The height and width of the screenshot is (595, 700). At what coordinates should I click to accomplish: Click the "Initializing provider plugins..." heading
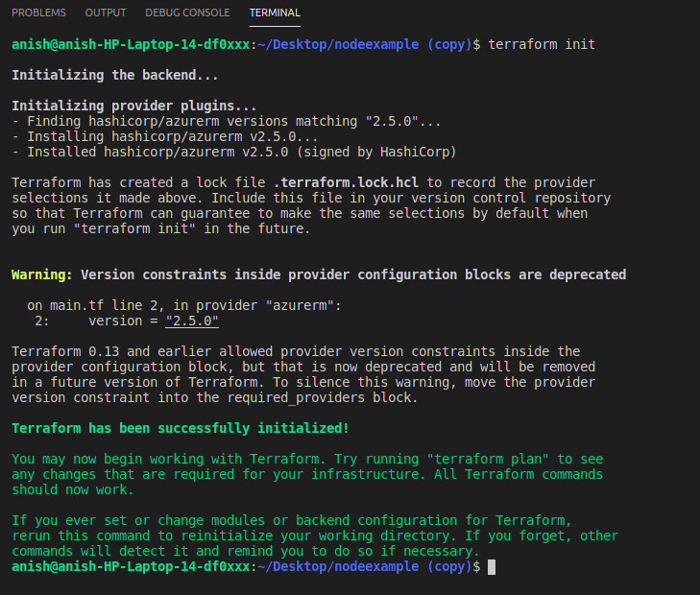click(133, 106)
